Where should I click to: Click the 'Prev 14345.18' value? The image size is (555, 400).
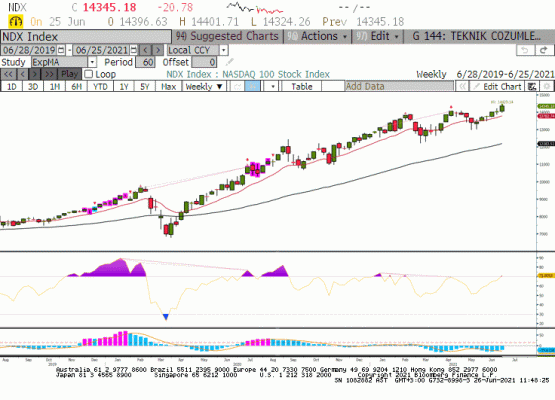[363, 22]
